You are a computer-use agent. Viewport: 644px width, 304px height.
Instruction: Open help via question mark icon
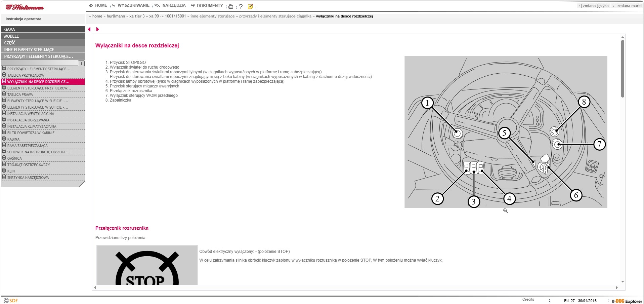coord(241,6)
